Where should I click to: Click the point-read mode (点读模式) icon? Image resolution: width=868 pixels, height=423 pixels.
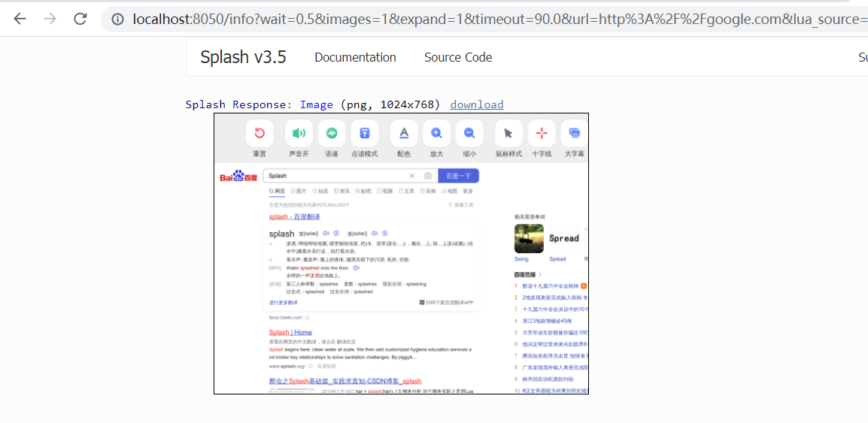point(365,133)
